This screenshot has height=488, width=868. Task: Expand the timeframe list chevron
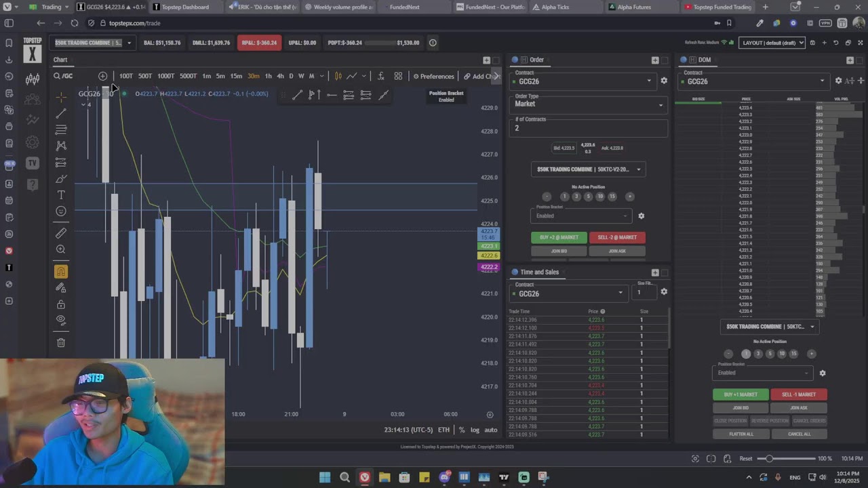tap(322, 76)
